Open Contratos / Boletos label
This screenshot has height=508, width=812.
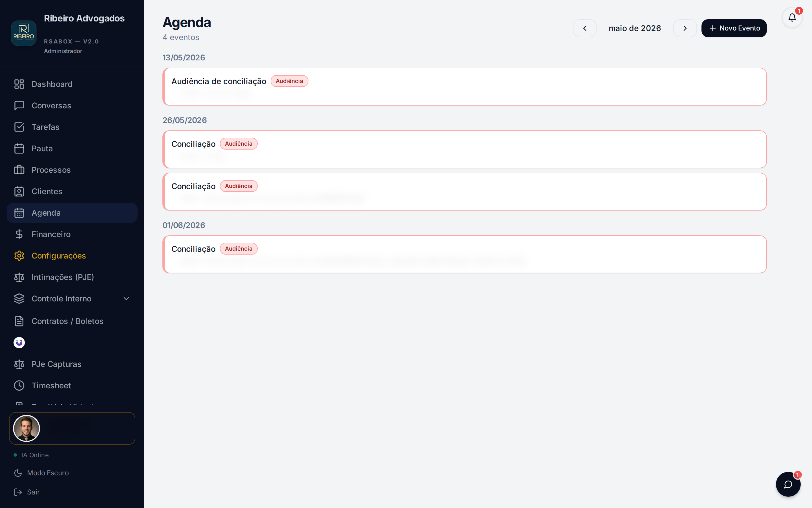[67, 321]
